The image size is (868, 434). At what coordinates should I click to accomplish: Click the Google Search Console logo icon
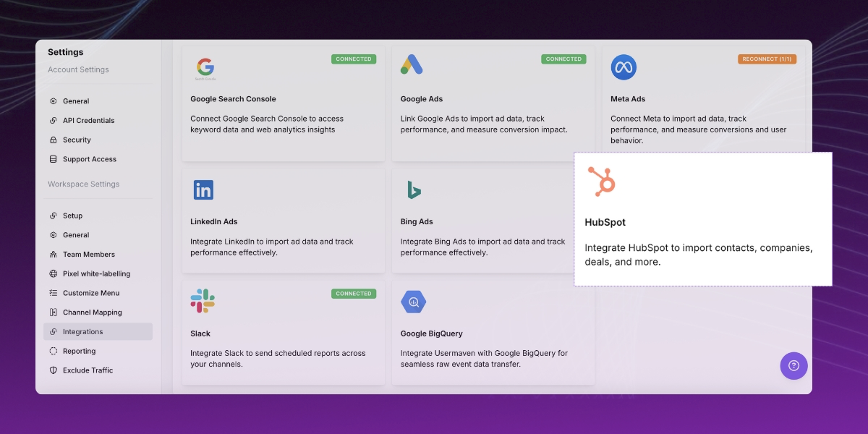click(x=205, y=68)
